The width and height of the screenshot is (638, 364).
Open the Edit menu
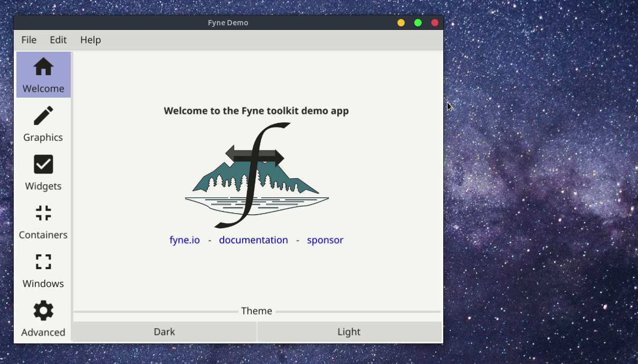point(58,40)
